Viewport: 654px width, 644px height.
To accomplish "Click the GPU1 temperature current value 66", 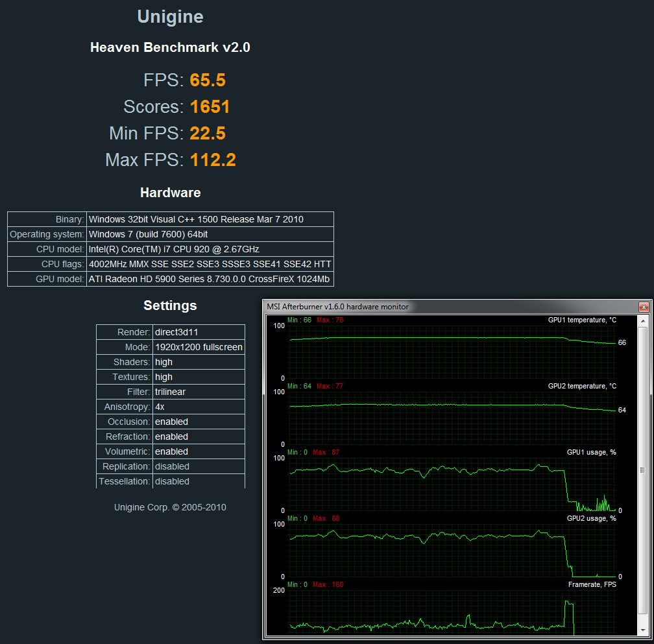I will pos(622,342).
